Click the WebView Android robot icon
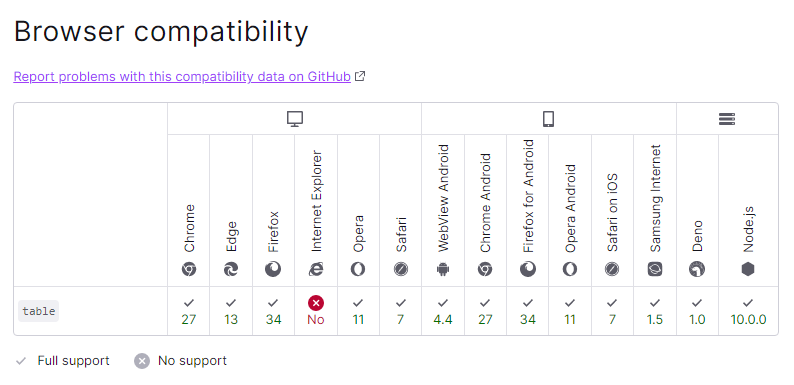Screen dimensions: 794x385 point(443,269)
